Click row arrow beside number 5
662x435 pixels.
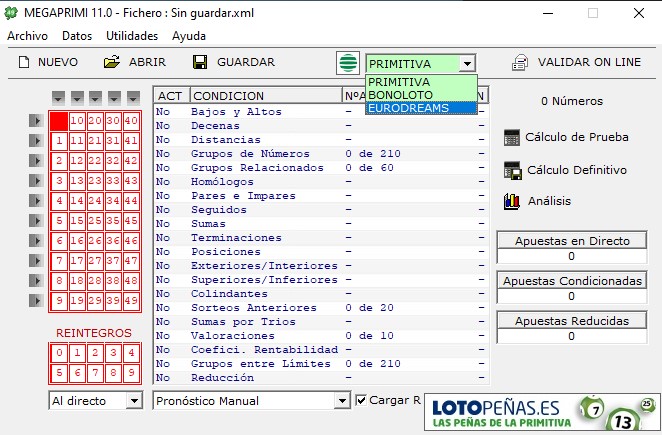tap(36, 220)
